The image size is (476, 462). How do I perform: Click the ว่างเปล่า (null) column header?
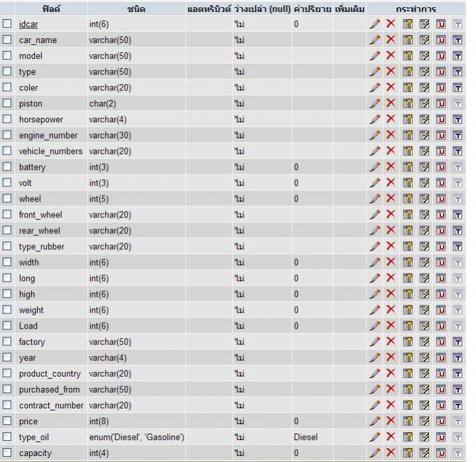click(262, 9)
